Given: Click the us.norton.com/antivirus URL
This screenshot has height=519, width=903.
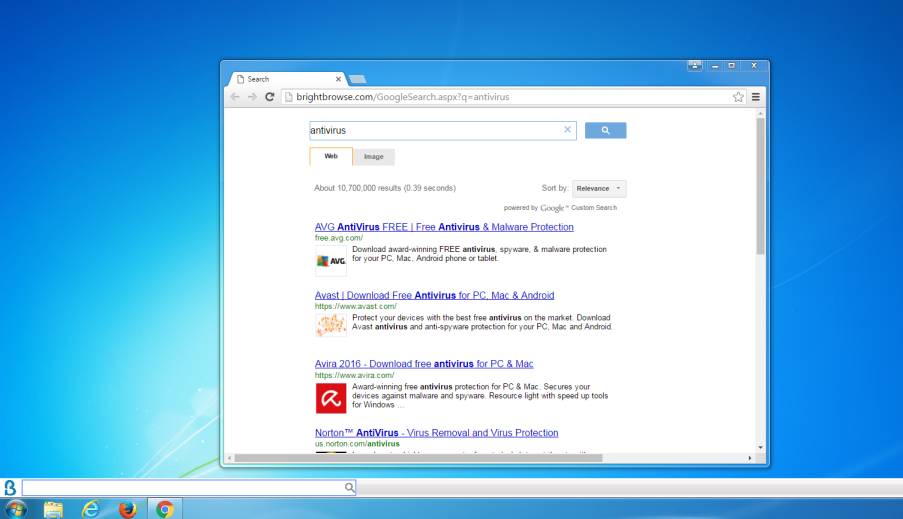Looking at the screenshot, I should [x=357, y=444].
